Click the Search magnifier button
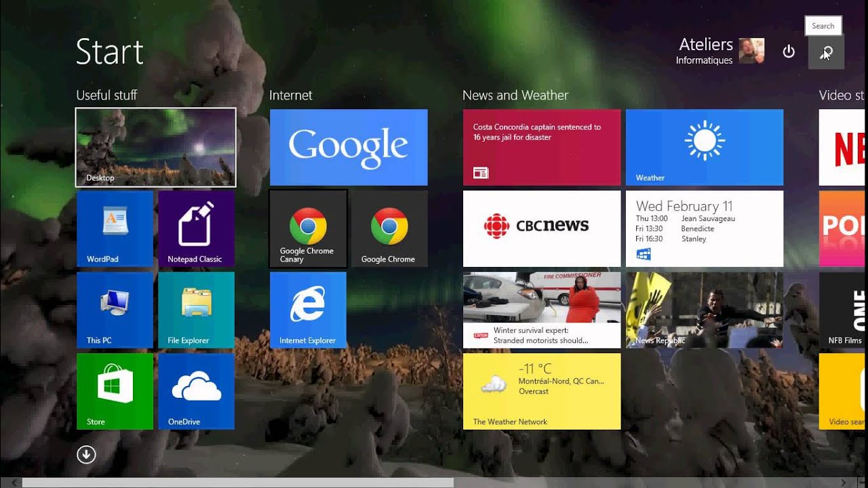The image size is (868, 488). click(826, 52)
